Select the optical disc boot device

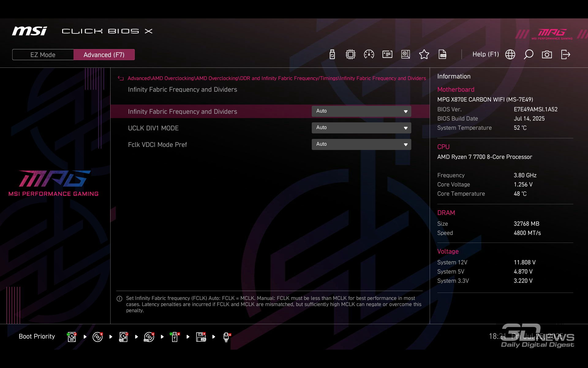pyautogui.click(x=98, y=337)
